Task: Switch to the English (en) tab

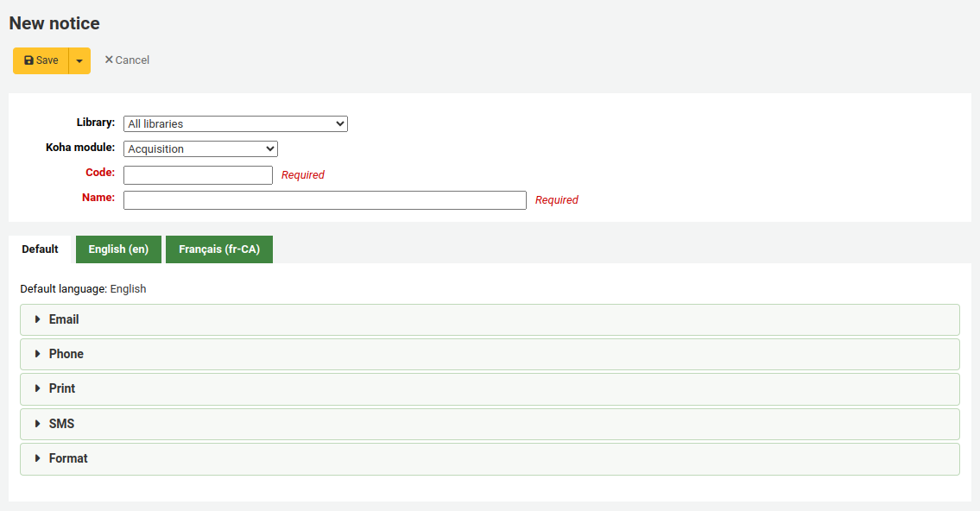Action: point(118,249)
